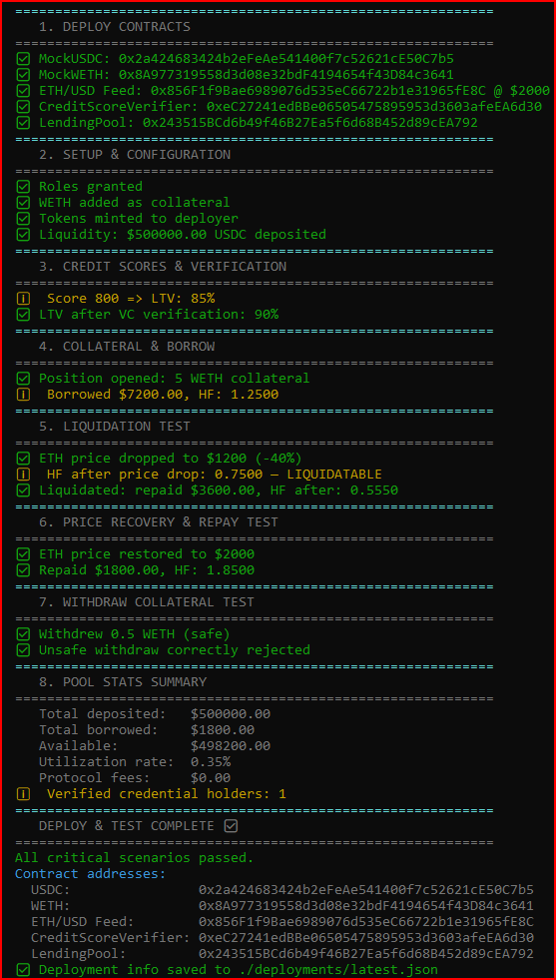This screenshot has height=980, width=556.
Task: Click the '1. DEPLOY CONTRACTS' heading
Action: coord(115,27)
